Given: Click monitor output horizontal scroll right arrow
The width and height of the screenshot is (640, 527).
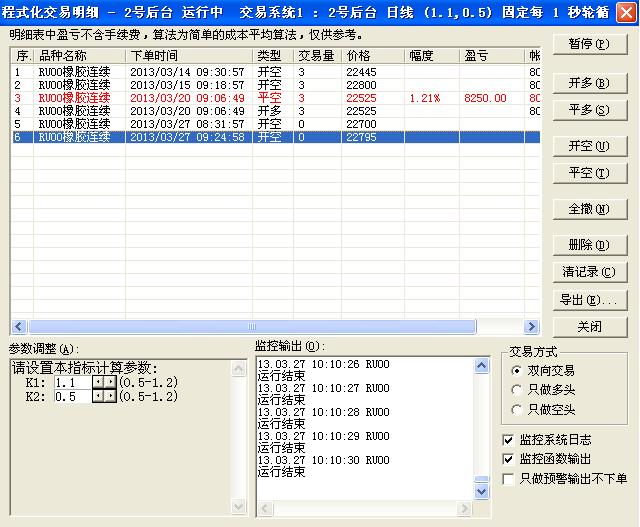Looking at the screenshot, I should tap(464, 509).
